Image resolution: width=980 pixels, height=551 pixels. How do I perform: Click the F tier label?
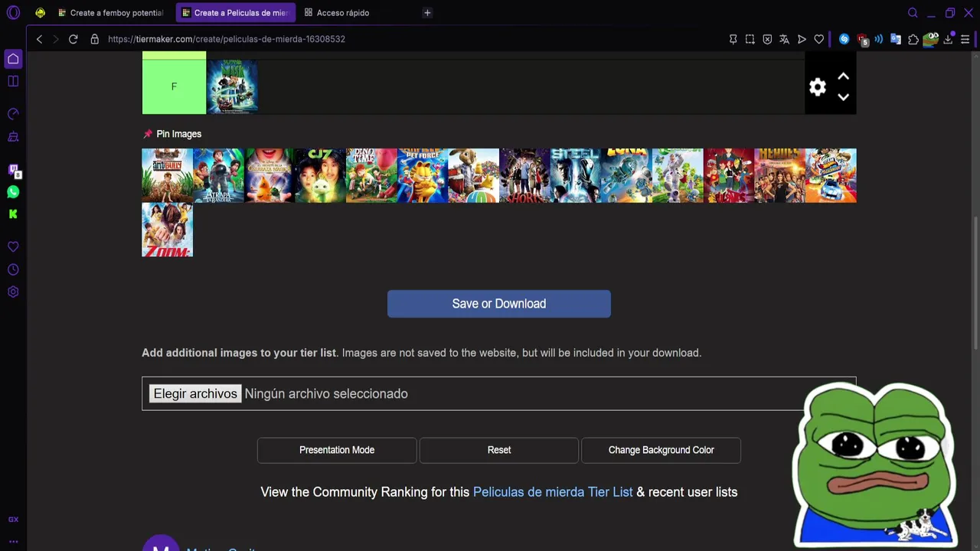tap(174, 86)
